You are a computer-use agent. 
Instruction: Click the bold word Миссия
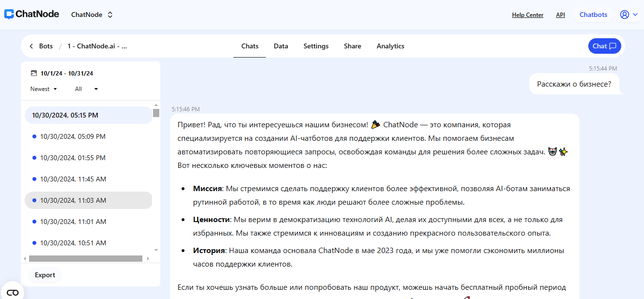pos(207,189)
